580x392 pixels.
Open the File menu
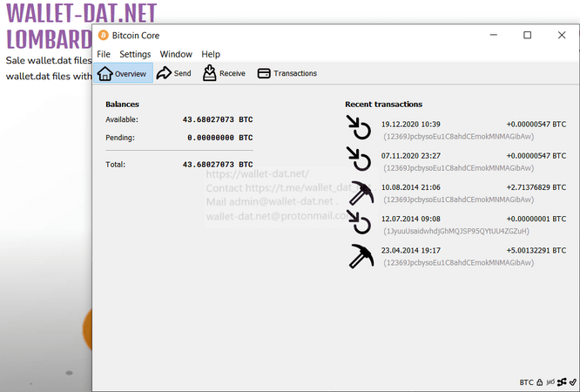click(104, 54)
